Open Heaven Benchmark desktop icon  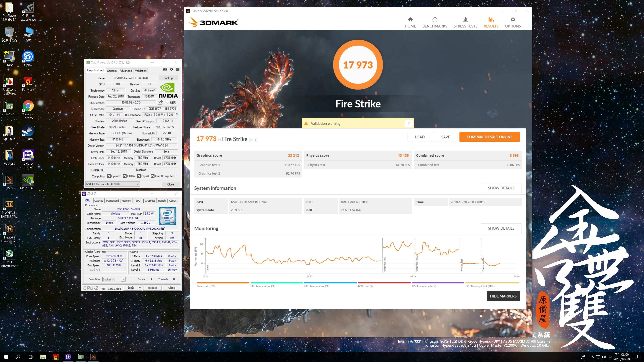click(x=9, y=233)
